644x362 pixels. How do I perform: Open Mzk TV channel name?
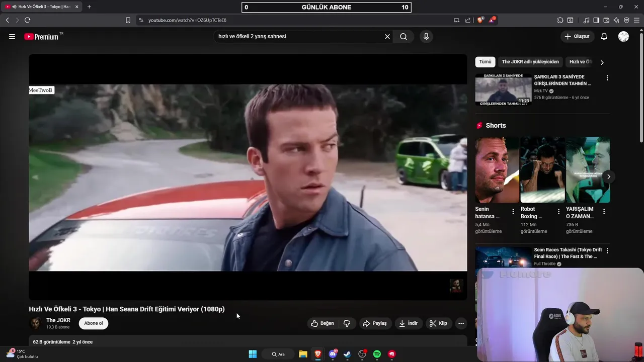(541, 91)
